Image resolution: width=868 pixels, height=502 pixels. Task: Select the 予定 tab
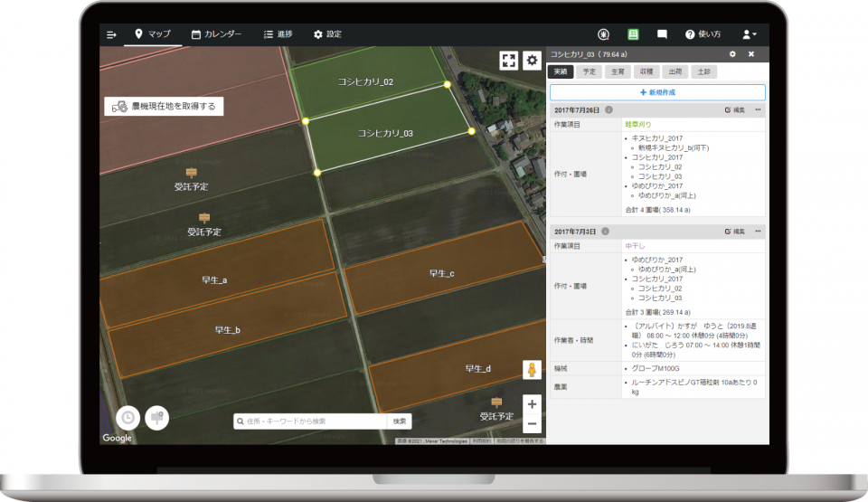tap(590, 71)
